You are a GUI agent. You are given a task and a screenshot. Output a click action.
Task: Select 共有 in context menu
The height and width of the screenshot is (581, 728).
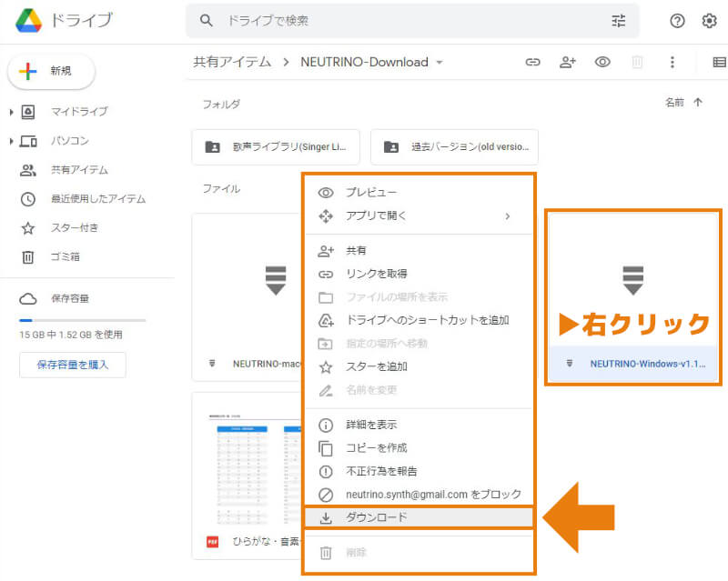(419, 251)
